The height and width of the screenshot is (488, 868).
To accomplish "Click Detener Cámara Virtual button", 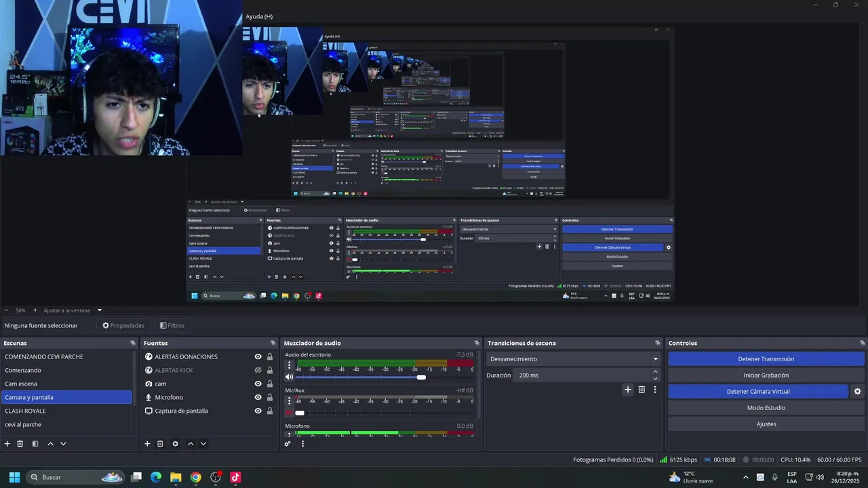I will tap(758, 392).
